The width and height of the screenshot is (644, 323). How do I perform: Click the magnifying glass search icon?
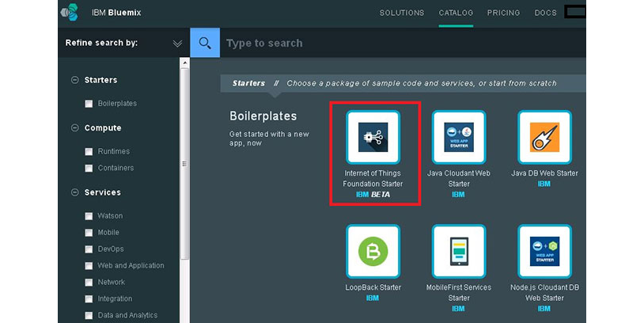pyautogui.click(x=205, y=43)
